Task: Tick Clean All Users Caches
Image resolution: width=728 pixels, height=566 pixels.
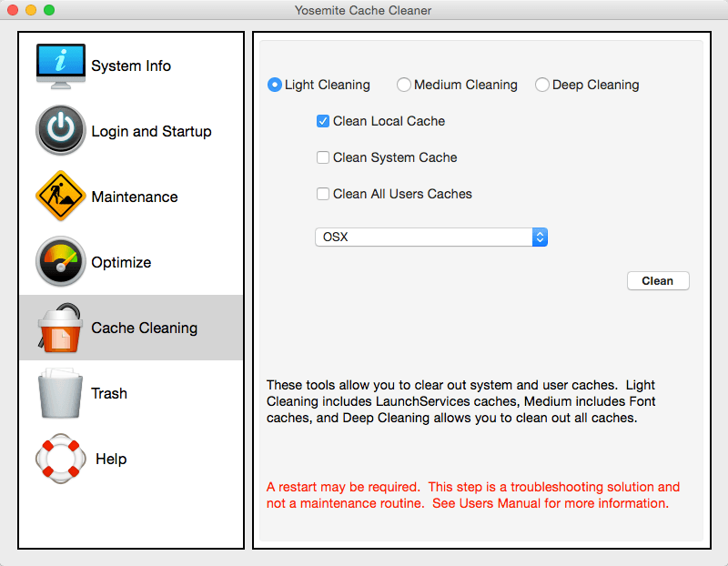Action: [x=323, y=194]
